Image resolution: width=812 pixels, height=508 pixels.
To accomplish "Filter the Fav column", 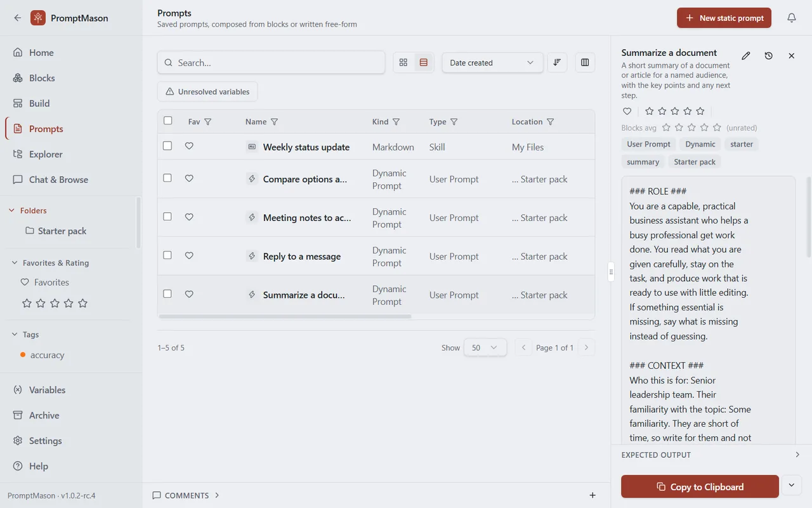I will click(x=207, y=122).
